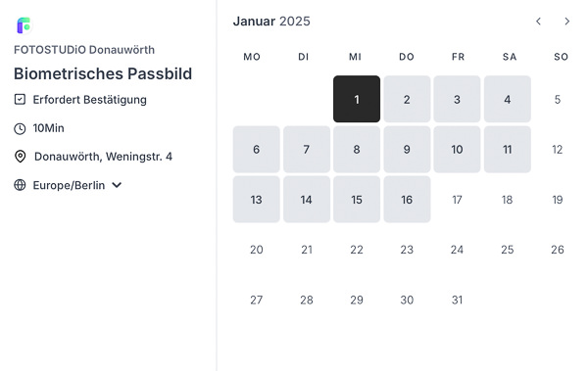Go to previous month with left chevron
The height and width of the screenshot is (371, 588).
coord(538,22)
